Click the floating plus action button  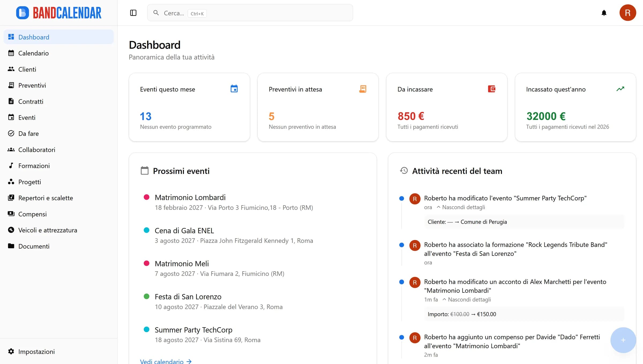click(x=623, y=340)
